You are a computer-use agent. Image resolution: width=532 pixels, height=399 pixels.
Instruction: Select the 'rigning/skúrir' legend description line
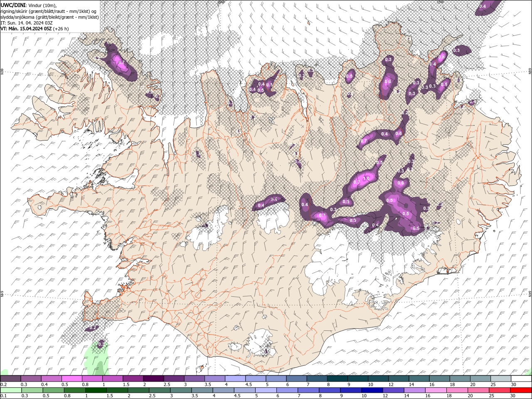click(49, 11)
